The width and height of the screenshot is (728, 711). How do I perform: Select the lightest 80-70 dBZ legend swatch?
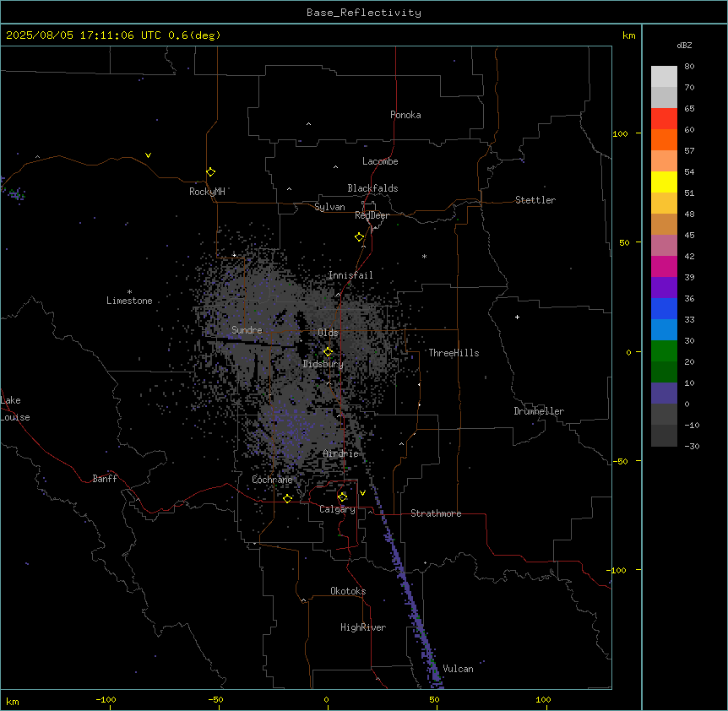pyautogui.click(x=664, y=76)
